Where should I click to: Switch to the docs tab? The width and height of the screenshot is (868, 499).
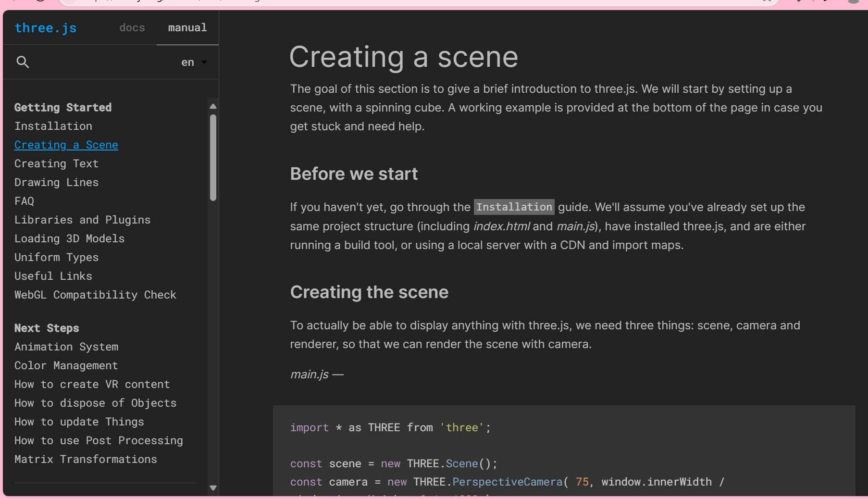[132, 28]
